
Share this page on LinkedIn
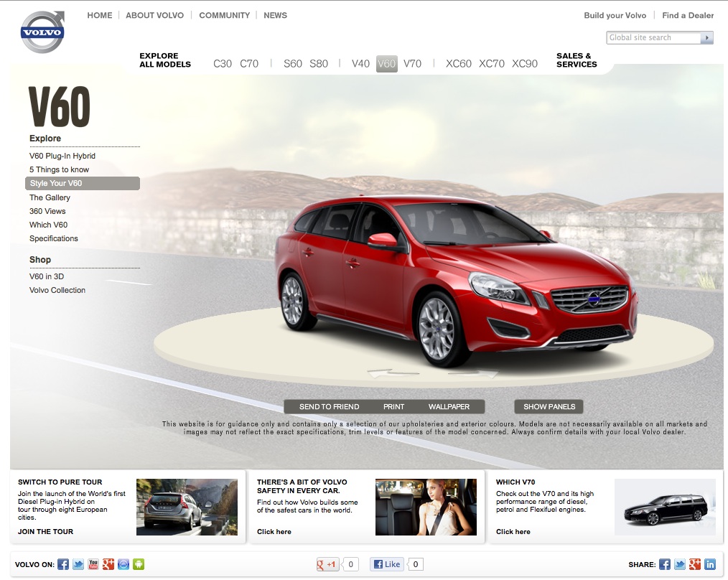coord(710,564)
